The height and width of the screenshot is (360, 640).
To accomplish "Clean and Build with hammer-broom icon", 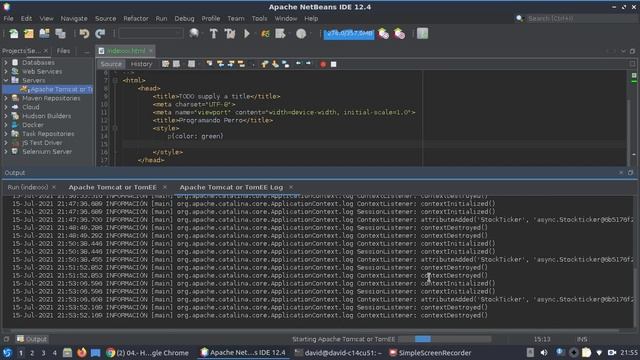I will (230, 34).
